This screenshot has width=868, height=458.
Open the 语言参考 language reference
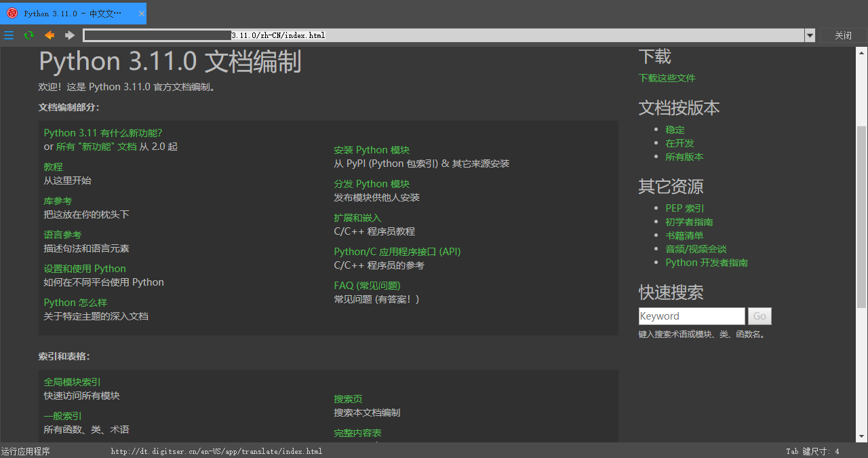coord(62,234)
